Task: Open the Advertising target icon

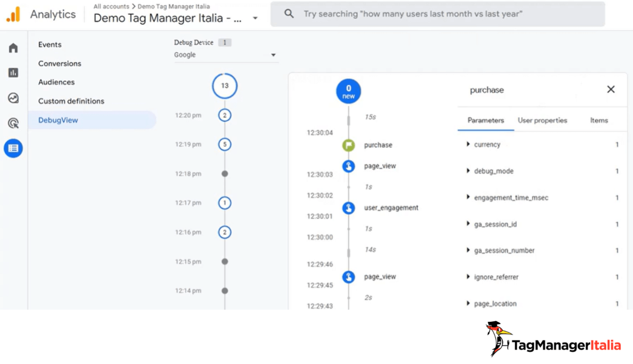Action: 13,123
